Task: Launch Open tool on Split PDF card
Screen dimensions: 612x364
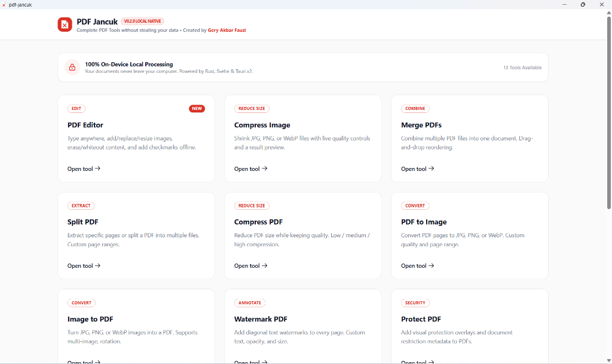Action: point(84,266)
